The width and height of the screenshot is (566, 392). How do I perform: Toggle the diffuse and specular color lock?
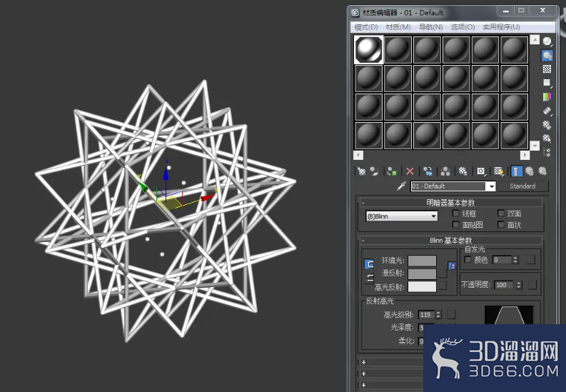pyautogui.click(x=370, y=278)
